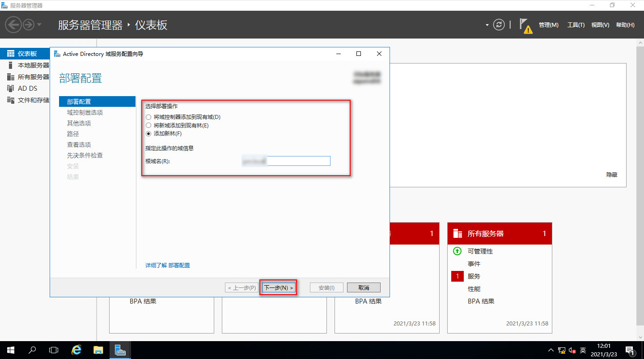
Task: Open the navigation history dropdown arrow
Action: pos(39,25)
